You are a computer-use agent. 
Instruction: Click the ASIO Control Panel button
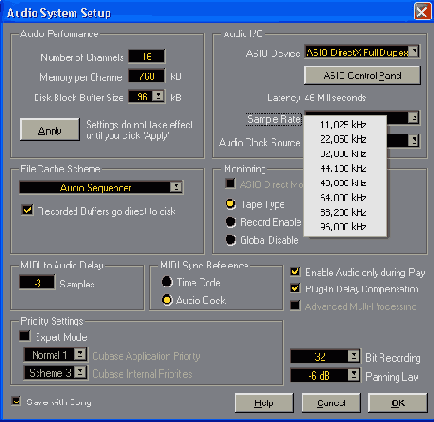tap(362, 75)
